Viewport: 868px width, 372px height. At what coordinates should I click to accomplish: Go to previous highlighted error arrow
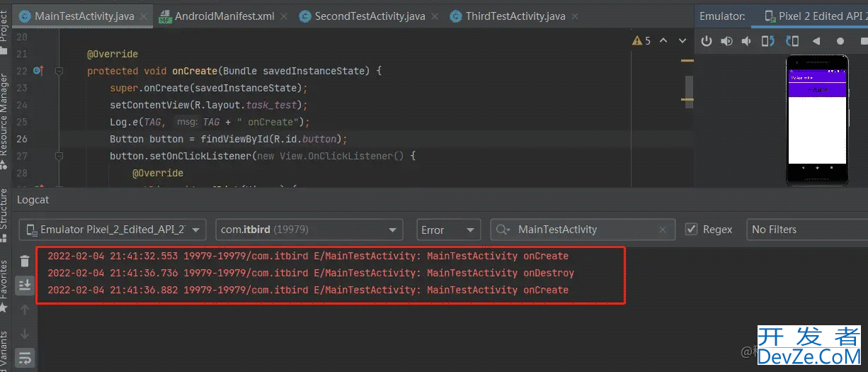coord(663,41)
